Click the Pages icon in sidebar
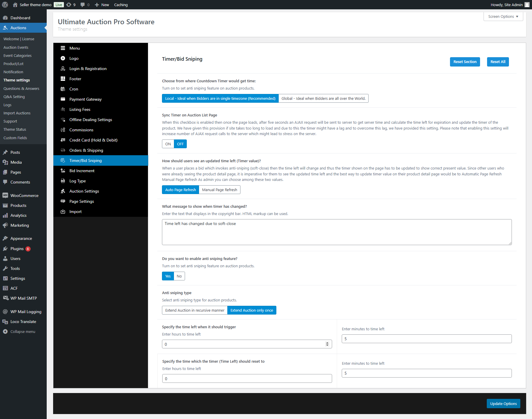The height and width of the screenshot is (419, 532). [5, 172]
